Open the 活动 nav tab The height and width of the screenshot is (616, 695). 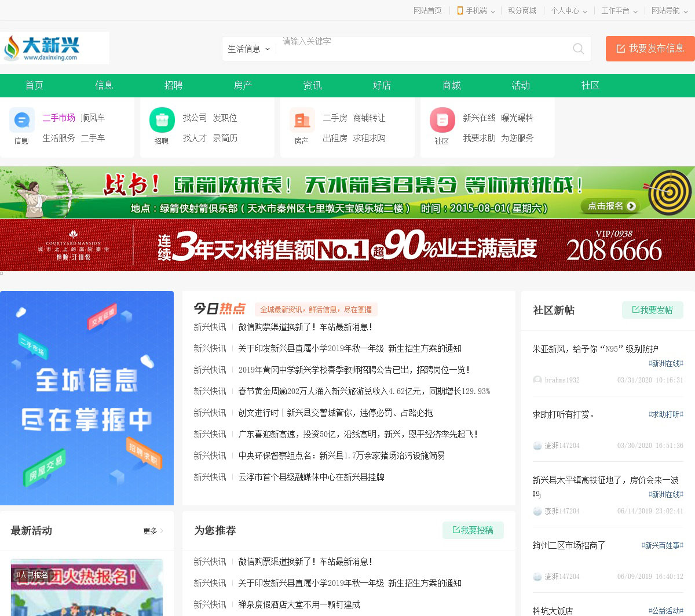click(521, 85)
